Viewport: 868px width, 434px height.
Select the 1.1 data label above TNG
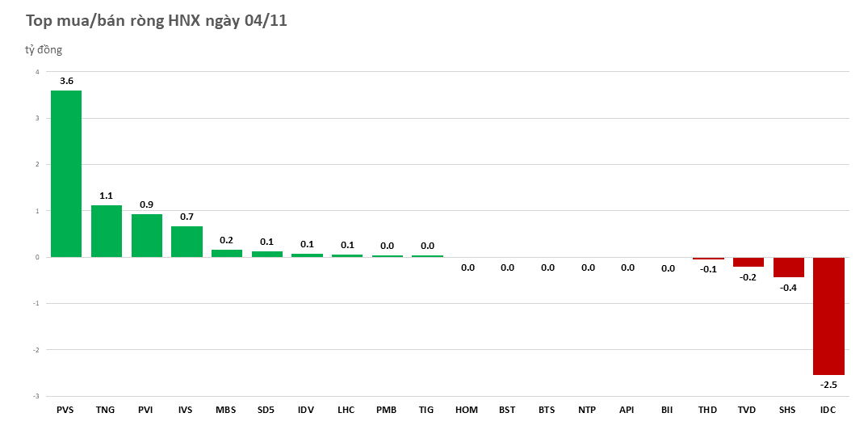(106, 196)
